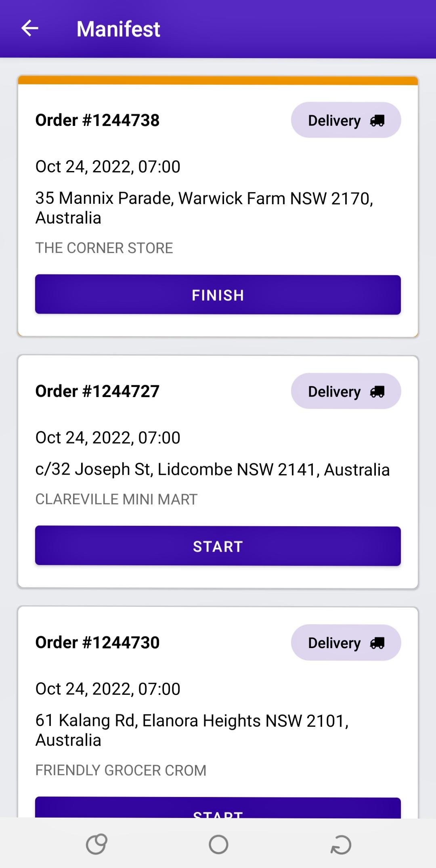Open recent apps from the bottom navigation bar

[96, 844]
